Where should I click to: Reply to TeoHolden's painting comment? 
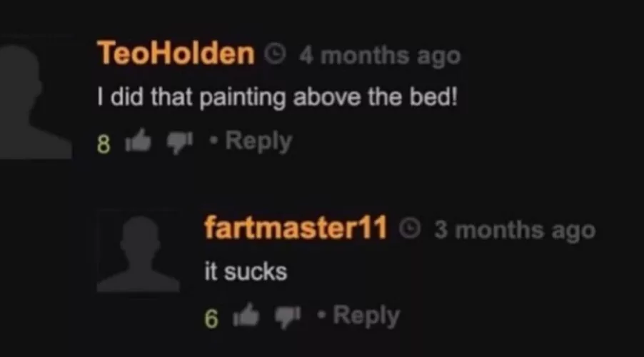pyautogui.click(x=258, y=142)
